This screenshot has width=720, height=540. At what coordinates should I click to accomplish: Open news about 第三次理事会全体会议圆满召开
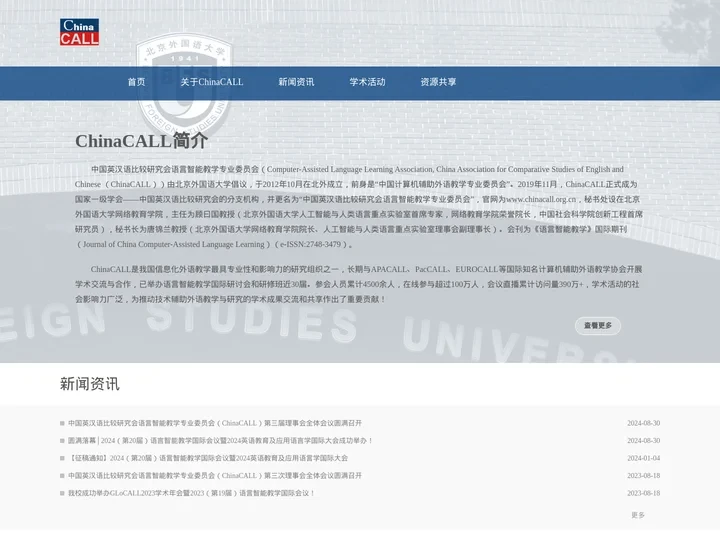click(215, 475)
